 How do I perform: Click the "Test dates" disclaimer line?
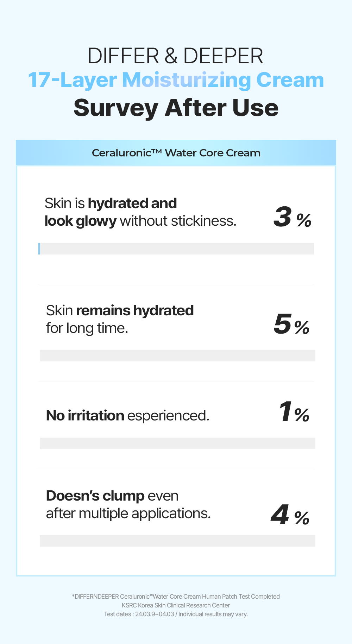tap(176, 614)
